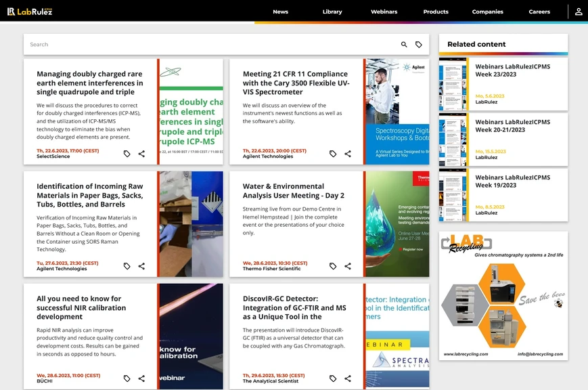Share the DiscovIR-GC Detector webinar
This screenshot has width=588, height=390.
pyautogui.click(x=348, y=378)
